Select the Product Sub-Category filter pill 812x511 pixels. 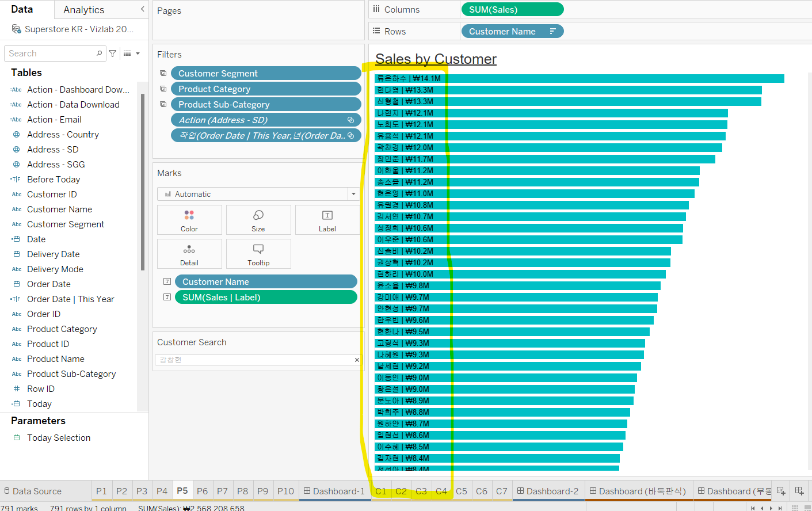(x=266, y=104)
